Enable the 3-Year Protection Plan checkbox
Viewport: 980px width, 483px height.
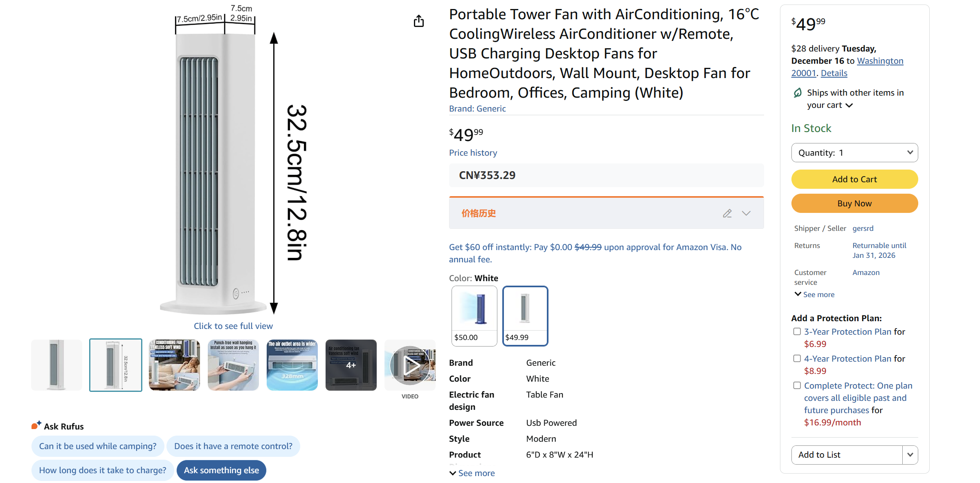click(797, 331)
